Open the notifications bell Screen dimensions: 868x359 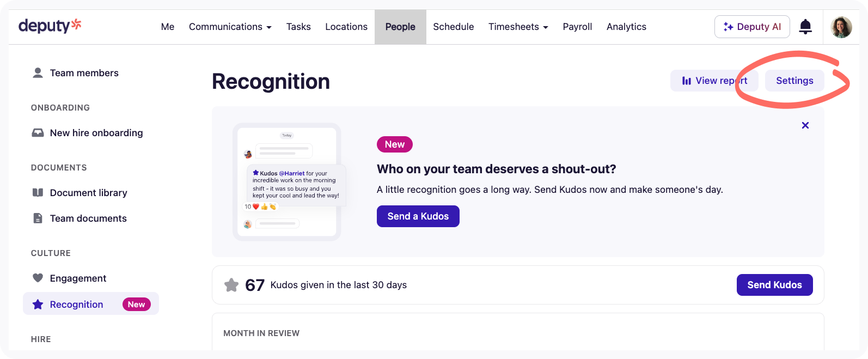[805, 27]
